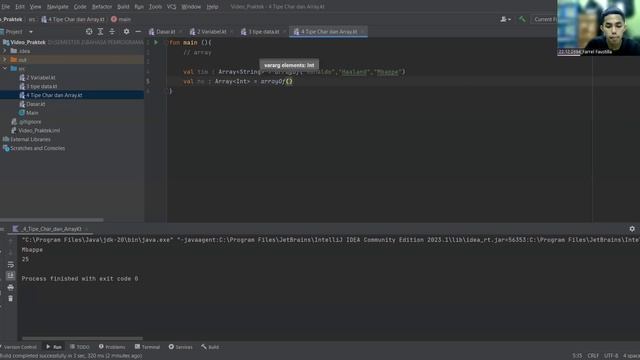Select 2 Variabel.kt in project tree

click(40, 78)
